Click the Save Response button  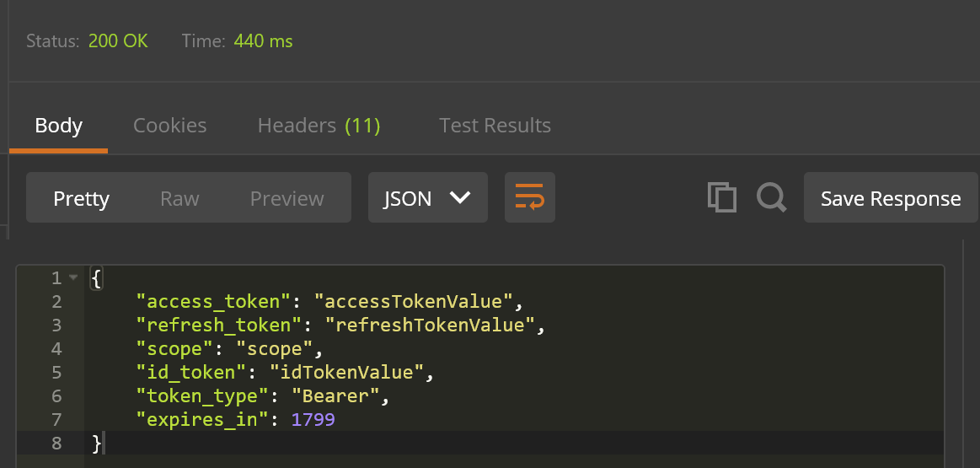(891, 198)
